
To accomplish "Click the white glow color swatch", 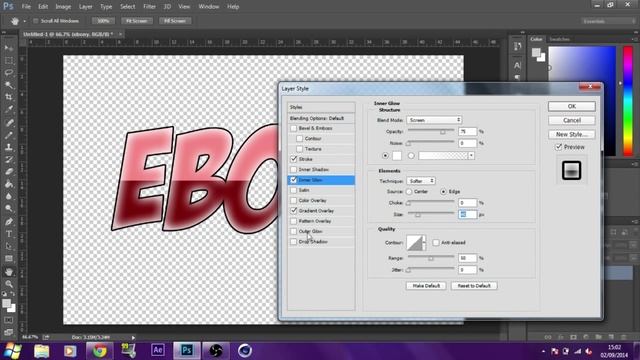I will click(x=397, y=156).
